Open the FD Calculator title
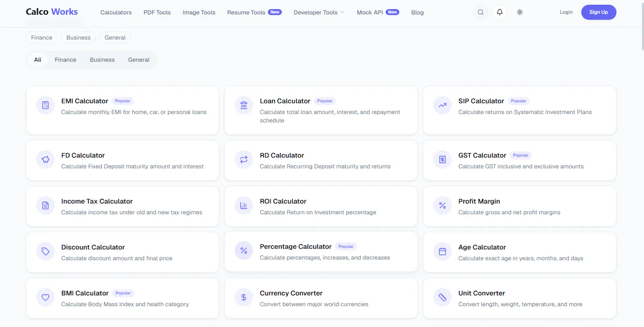644x327 pixels. click(83, 155)
